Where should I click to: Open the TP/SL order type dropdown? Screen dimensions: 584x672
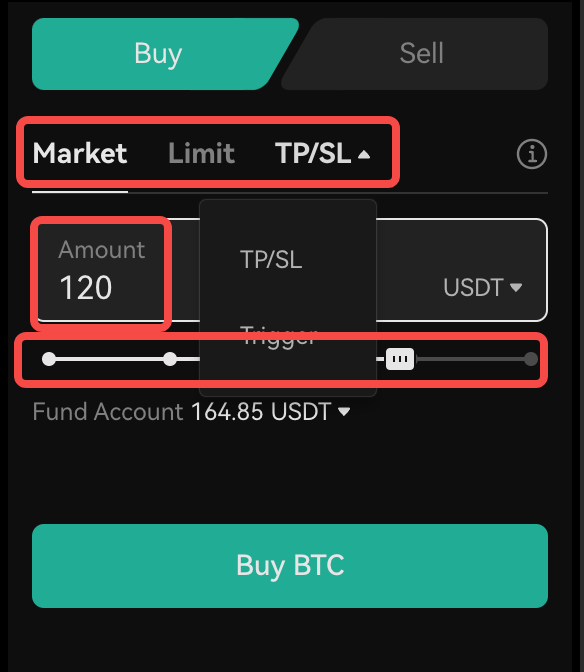click(322, 153)
